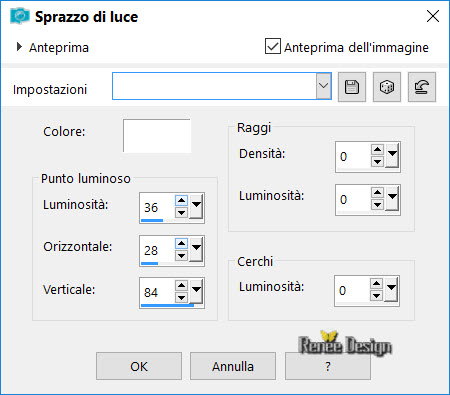Open Raggi Luminosità slider dropdown arrow
Viewport: 450px width, 395px height.
[392, 198]
